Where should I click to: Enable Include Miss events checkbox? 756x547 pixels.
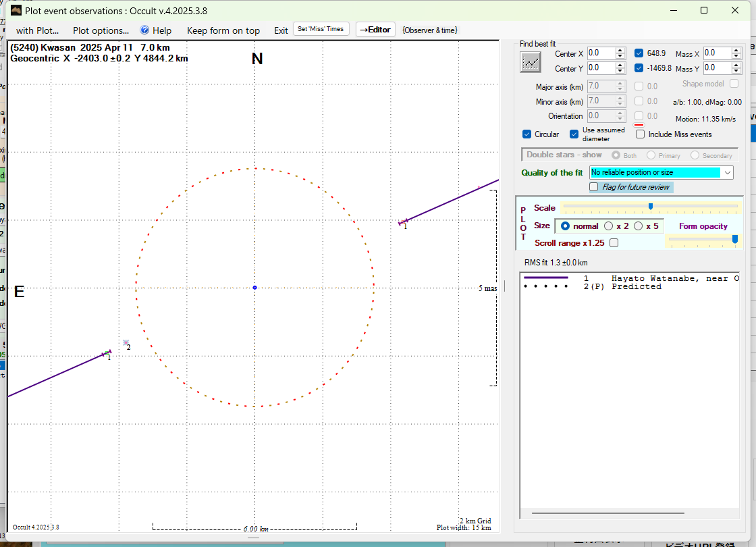pos(641,134)
